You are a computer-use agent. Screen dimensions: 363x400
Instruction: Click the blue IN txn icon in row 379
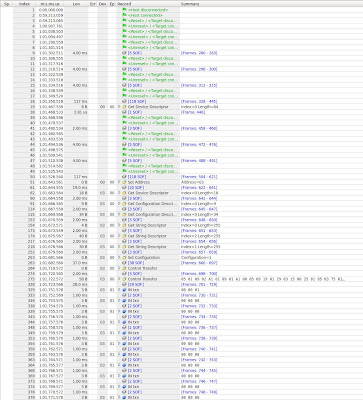[124, 397]
